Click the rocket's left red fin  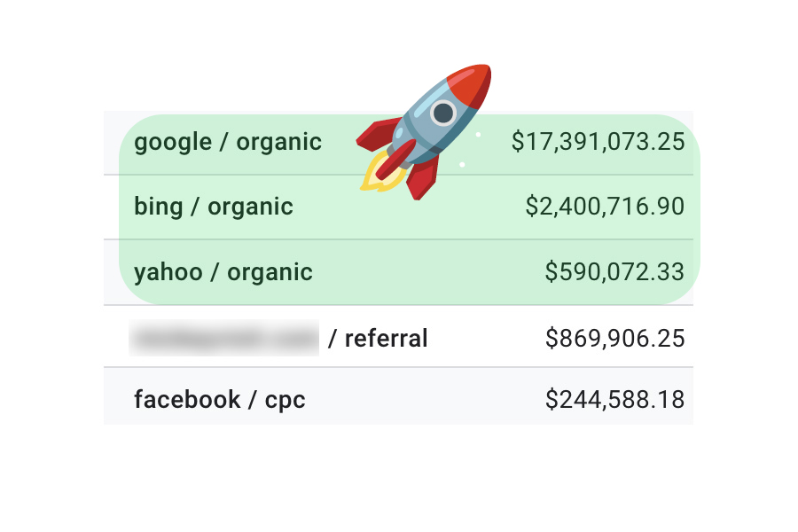[x=378, y=134]
